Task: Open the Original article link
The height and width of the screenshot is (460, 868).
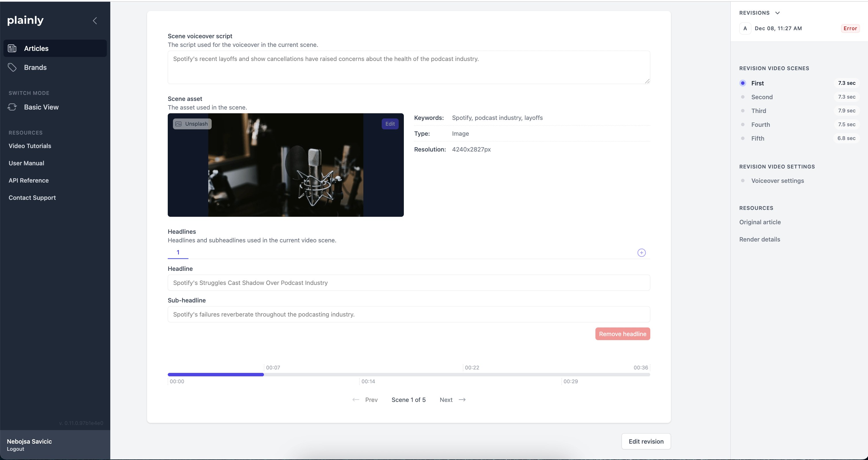Action: click(760, 222)
